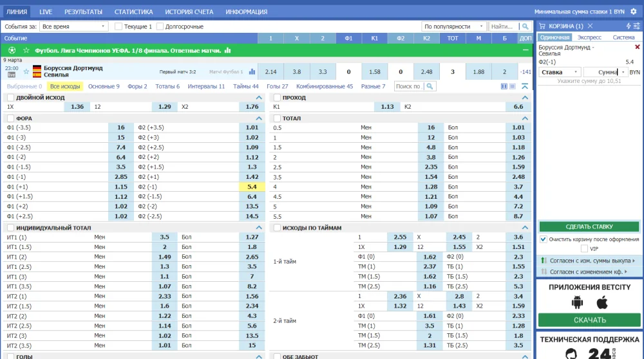Screen dimensions: 644x359
Task: Remove Боруссия Дортмунд bet with red X
Action: (x=638, y=47)
